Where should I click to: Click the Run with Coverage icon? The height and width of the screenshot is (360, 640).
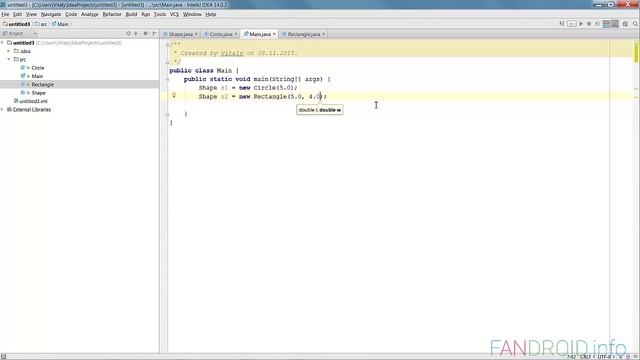point(597,24)
